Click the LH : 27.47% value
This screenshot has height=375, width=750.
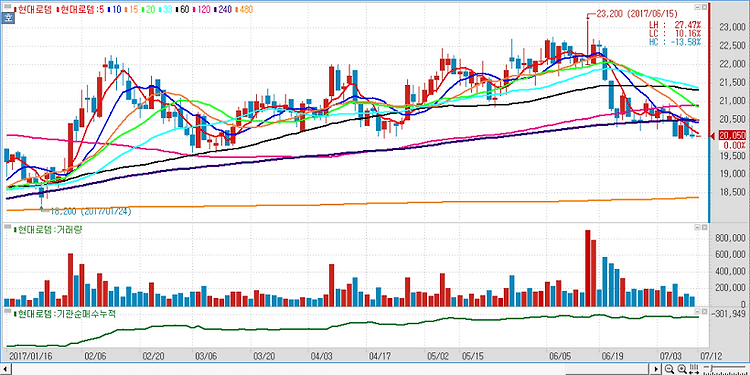pyautogui.click(x=675, y=24)
